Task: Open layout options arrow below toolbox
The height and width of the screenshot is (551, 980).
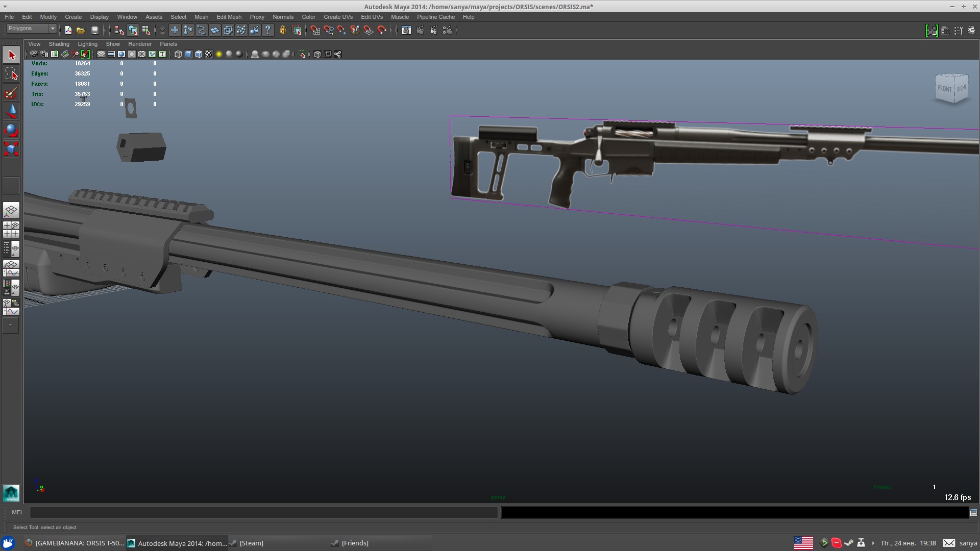Action: point(11,325)
